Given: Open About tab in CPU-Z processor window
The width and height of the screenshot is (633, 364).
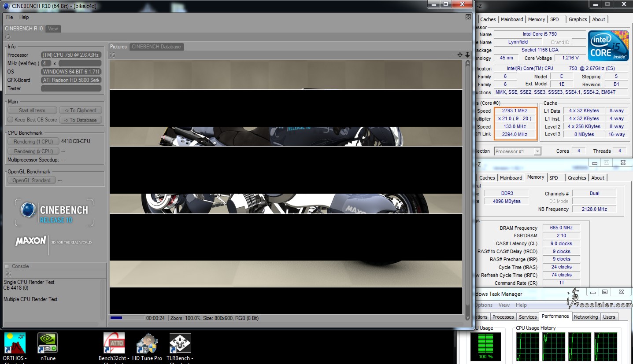Looking at the screenshot, I should [599, 19].
